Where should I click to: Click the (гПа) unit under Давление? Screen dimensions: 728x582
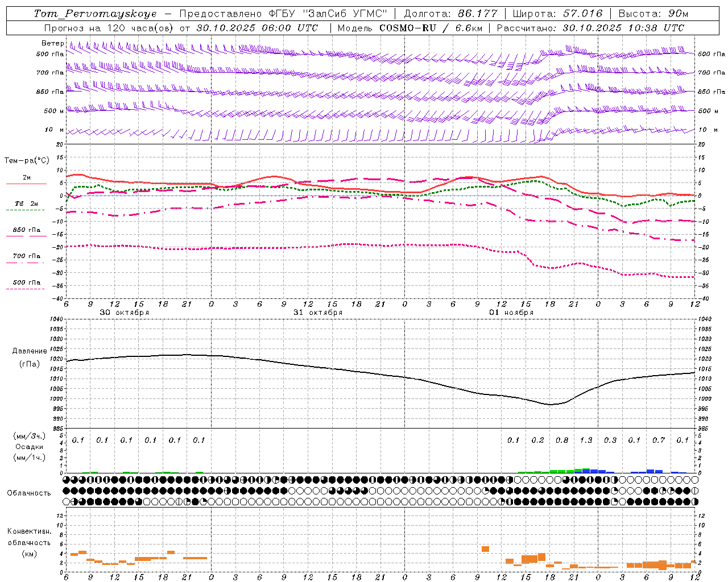tap(29, 364)
